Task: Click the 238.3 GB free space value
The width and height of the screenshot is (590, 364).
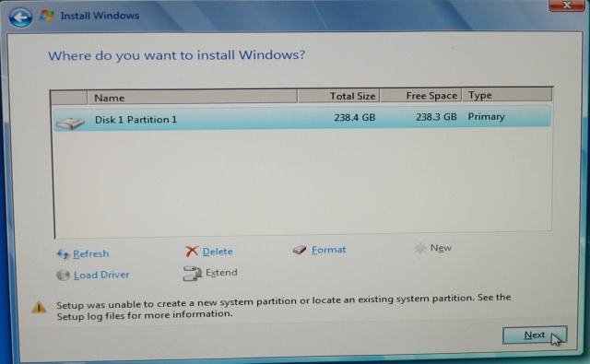Action: pyautogui.click(x=436, y=117)
